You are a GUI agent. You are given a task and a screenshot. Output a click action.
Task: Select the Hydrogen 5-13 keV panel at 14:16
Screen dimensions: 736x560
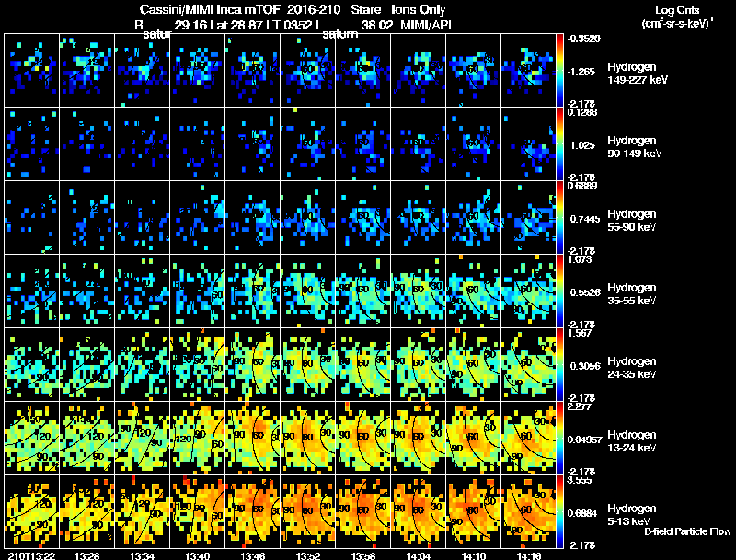(x=528, y=511)
